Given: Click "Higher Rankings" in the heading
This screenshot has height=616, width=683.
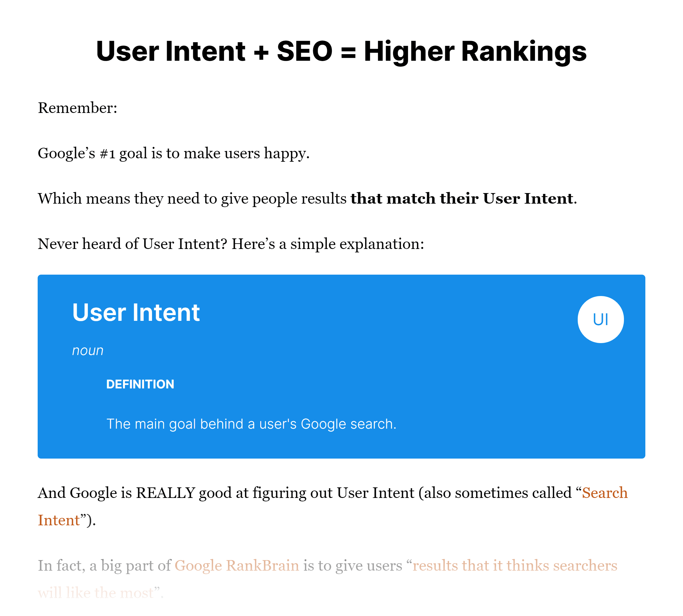Looking at the screenshot, I should (475, 51).
